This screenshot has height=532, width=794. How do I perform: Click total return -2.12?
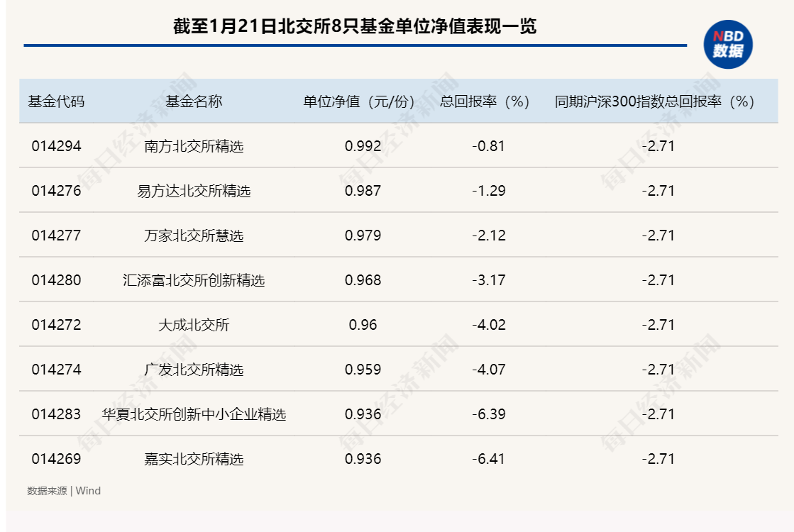point(488,235)
